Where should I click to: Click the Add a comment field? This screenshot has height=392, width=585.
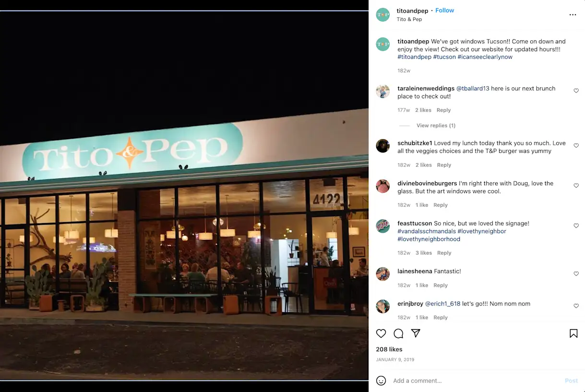(475, 380)
